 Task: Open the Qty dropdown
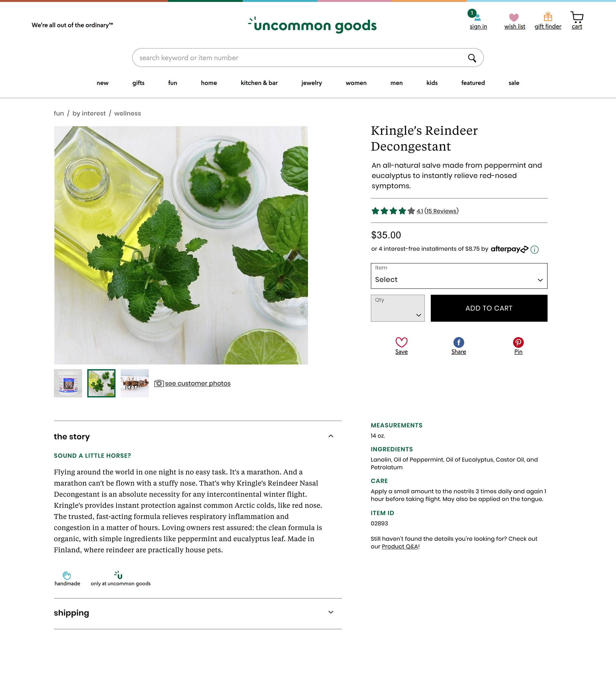398,308
